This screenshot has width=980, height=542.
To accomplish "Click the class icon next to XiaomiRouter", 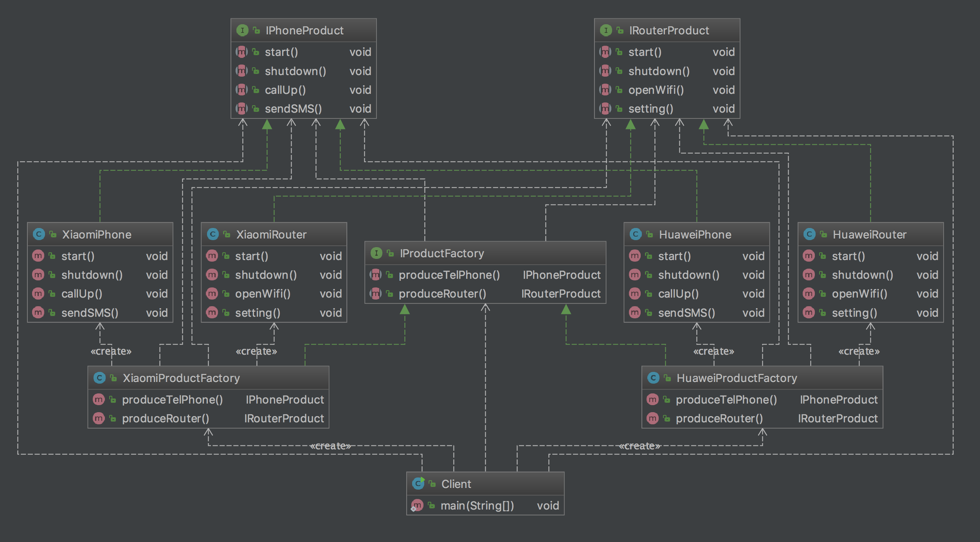I will (x=213, y=234).
